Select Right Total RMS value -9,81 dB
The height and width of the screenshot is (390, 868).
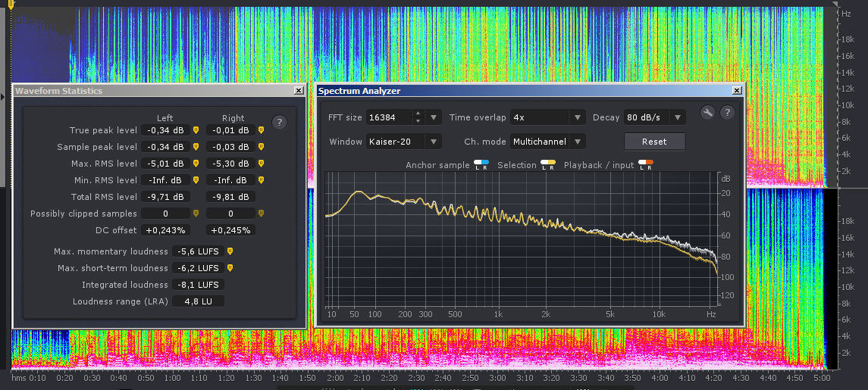click(231, 197)
